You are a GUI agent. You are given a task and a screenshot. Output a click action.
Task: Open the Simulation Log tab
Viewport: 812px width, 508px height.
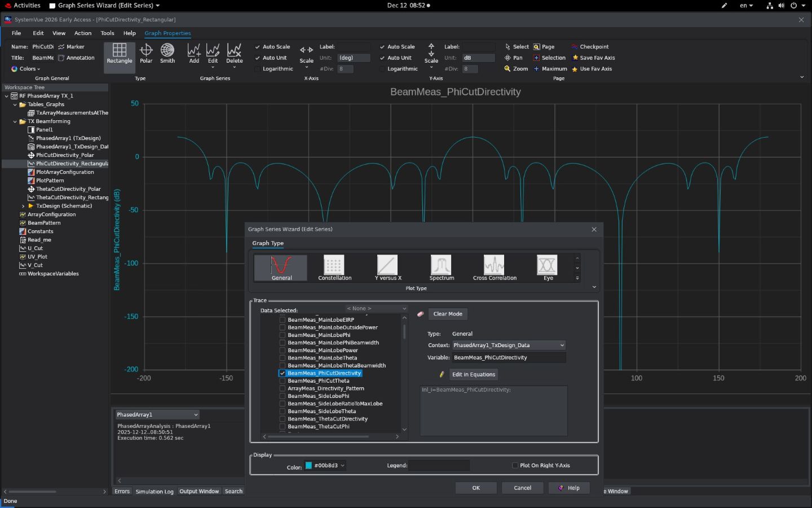[155, 492]
